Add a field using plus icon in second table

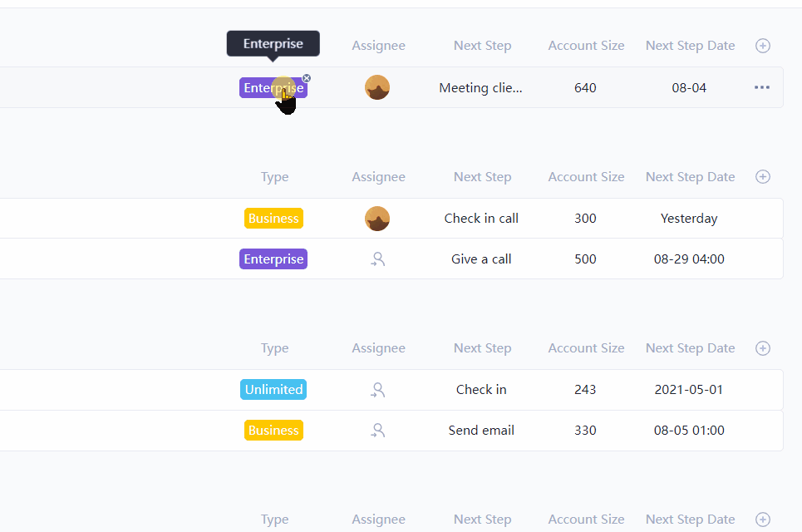pos(762,176)
